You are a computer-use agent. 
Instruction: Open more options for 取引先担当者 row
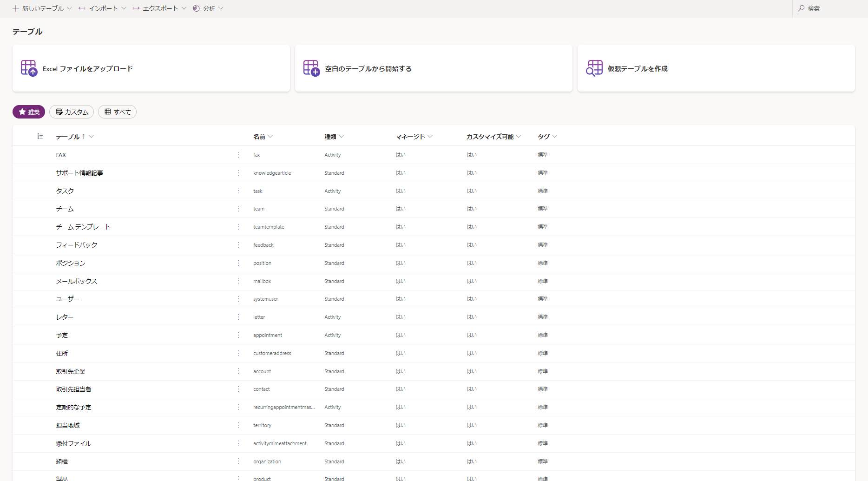(x=238, y=389)
